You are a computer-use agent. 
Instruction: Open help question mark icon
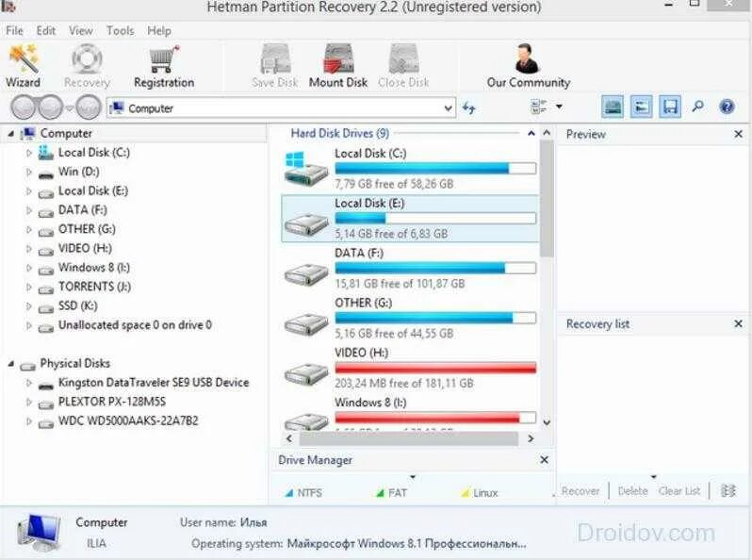[727, 106]
